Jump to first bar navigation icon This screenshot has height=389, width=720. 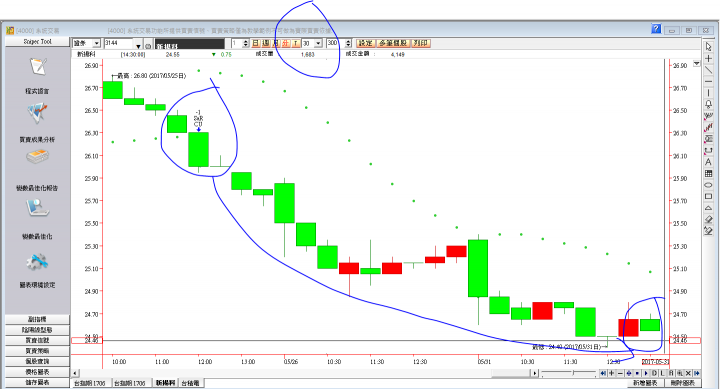[x=603, y=373]
